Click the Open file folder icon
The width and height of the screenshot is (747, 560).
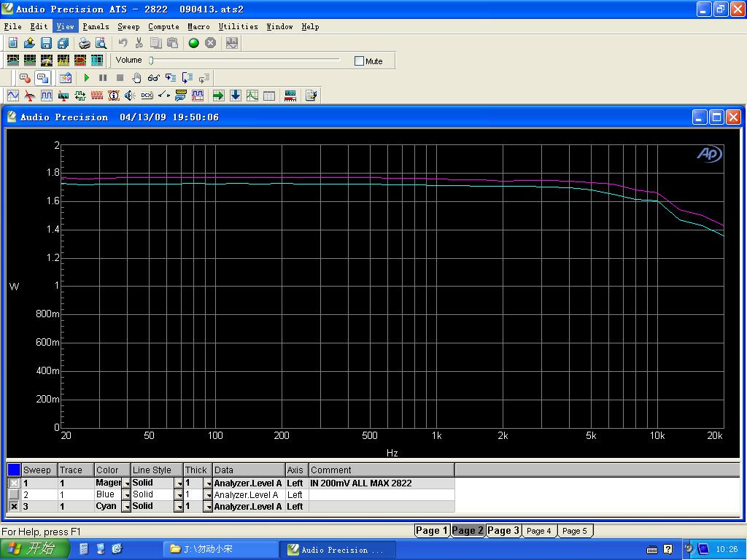(x=29, y=44)
